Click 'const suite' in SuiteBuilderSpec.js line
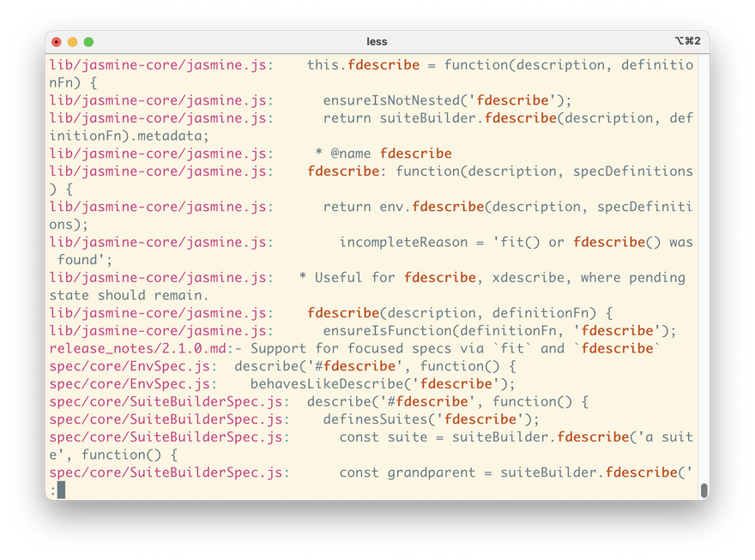 coord(383,437)
